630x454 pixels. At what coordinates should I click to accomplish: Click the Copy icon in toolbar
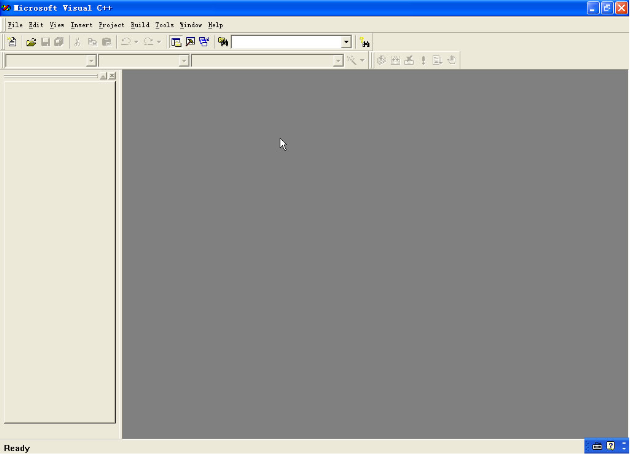point(92,42)
